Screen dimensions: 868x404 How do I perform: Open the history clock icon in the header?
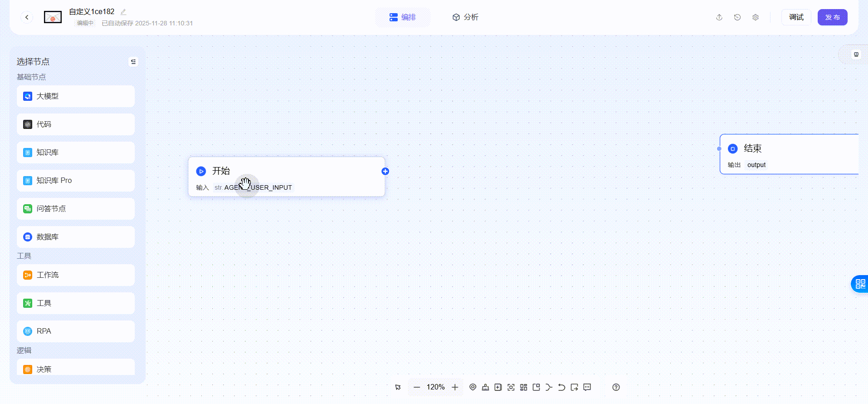click(737, 17)
